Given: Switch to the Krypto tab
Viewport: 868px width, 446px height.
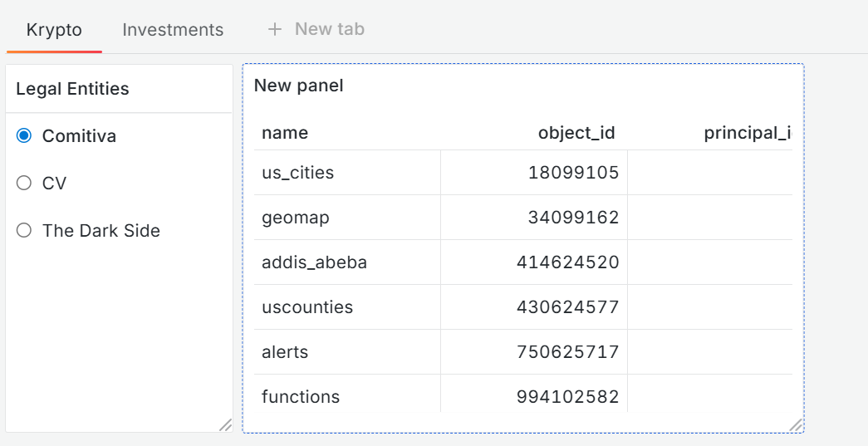Looking at the screenshot, I should (54, 29).
